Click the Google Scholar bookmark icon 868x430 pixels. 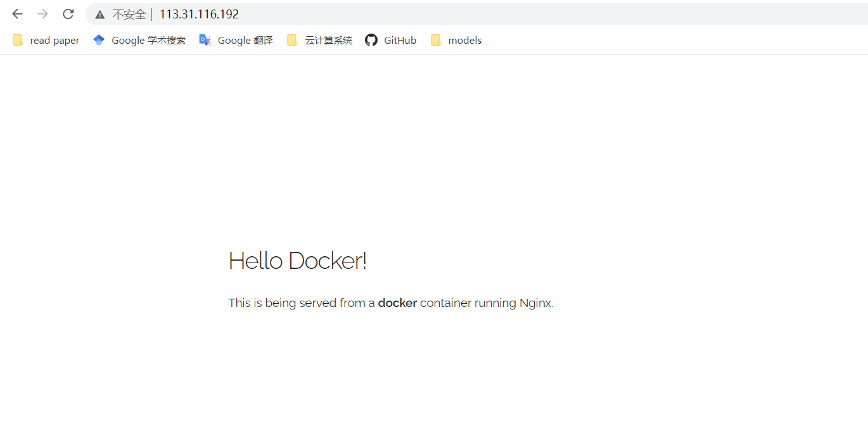98,41
